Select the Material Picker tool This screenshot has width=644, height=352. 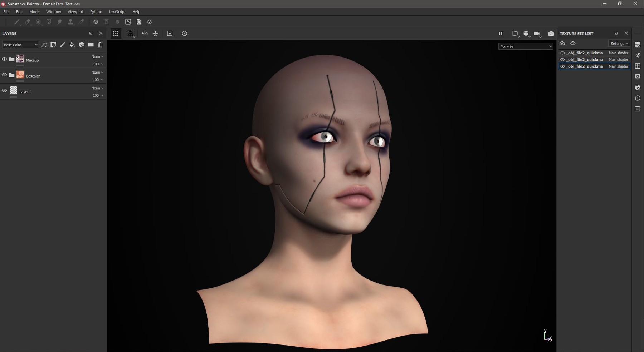[81, 22]
